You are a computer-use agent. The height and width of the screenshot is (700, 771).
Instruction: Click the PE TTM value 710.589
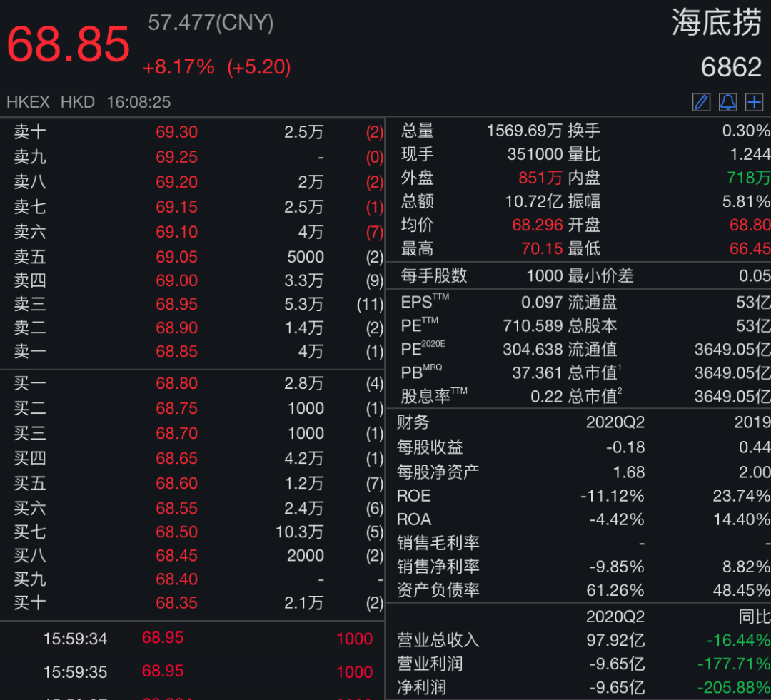pyautogui.click(x=533, y=326)
